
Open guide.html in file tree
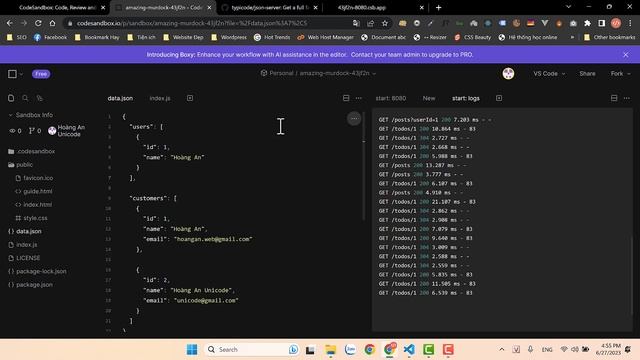[x=34, y=191]
